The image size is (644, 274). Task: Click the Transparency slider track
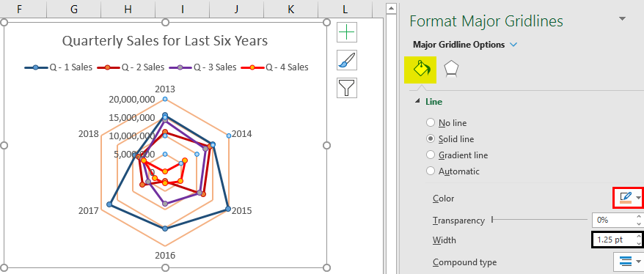click(540, 221)
